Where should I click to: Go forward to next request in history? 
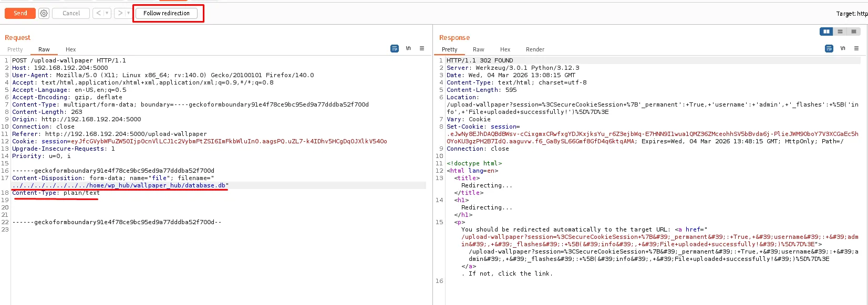point(120,13)
